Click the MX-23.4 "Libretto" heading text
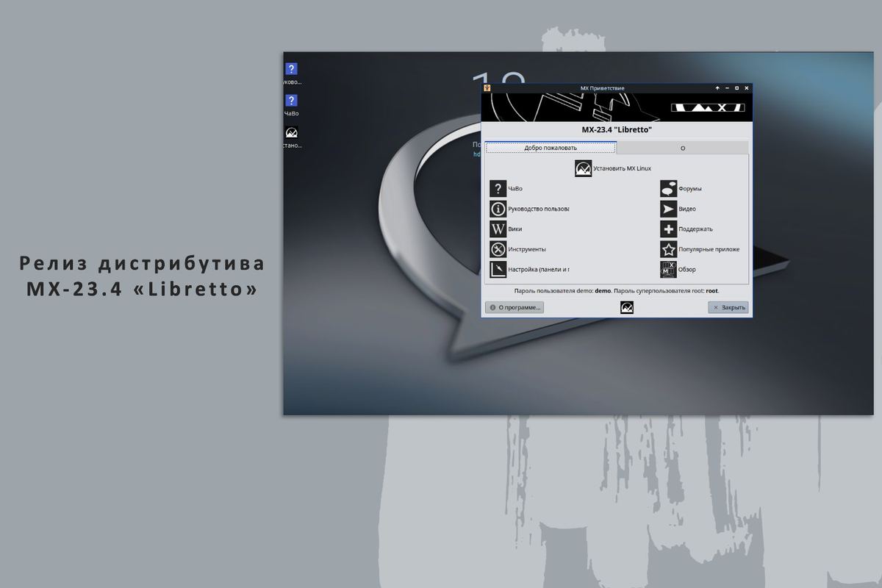This screenshot has width=882, height=588. pos(617,130)
